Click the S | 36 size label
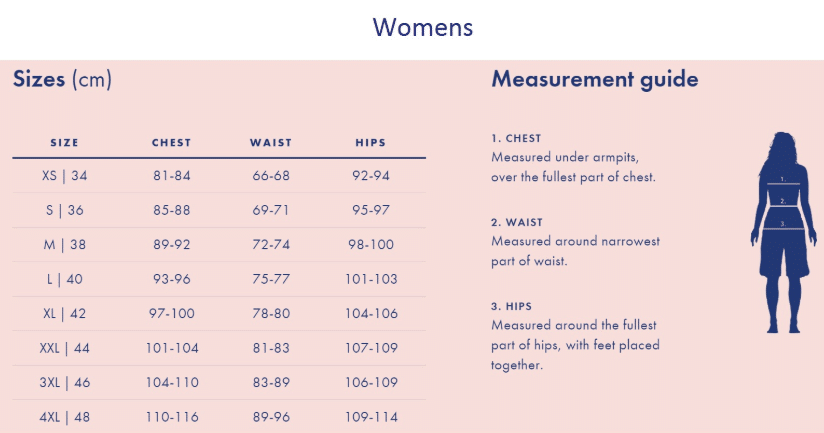The width and height of the screenshot is (824, 433). click(65, 210)
